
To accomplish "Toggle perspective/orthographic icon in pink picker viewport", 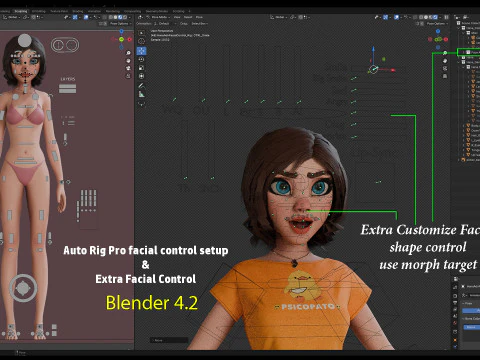I will coord(128,76).
